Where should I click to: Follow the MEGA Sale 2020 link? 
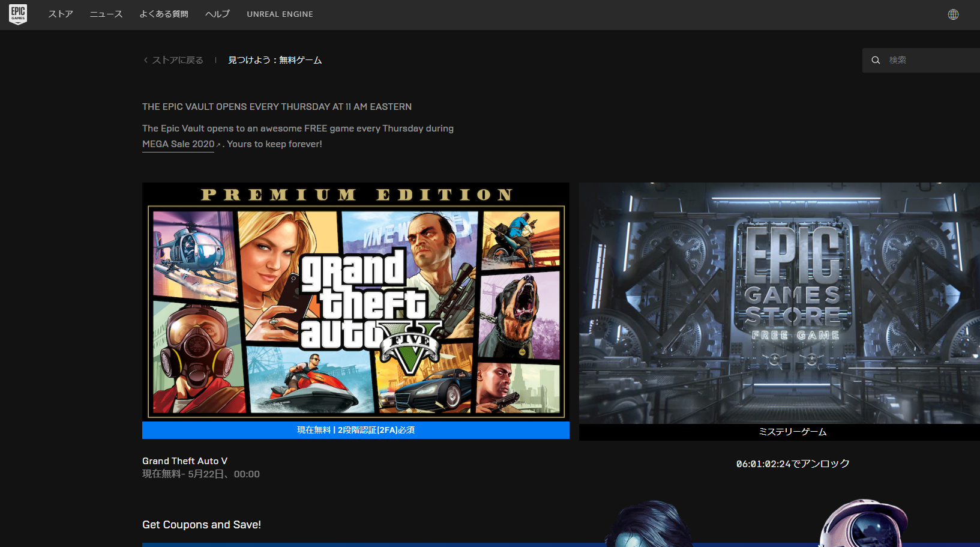pos(178,144)
